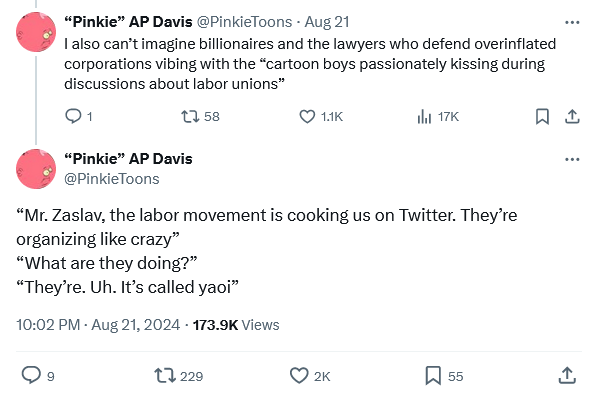Open @PinkieToons handle under main tweet name
Image resolution: width=598 pixels, height=395 pixels.
(x=112, y=179)
